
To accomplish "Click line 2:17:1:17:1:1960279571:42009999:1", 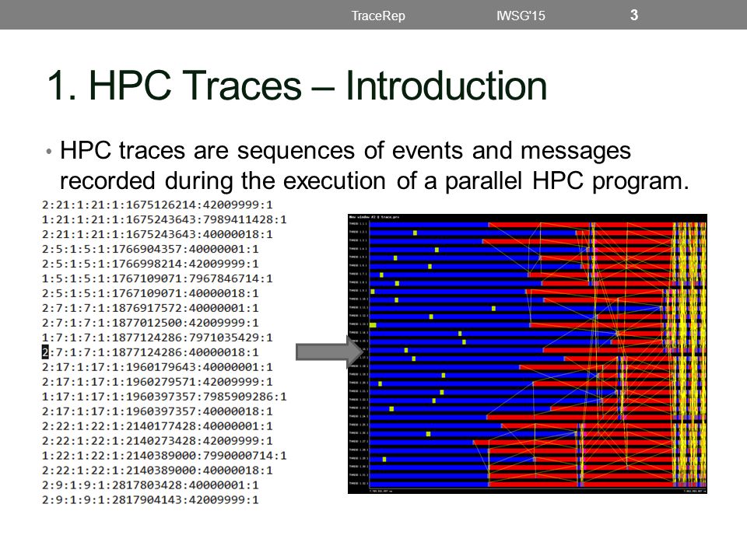I will pyautogui.click(x=157, y=382).
